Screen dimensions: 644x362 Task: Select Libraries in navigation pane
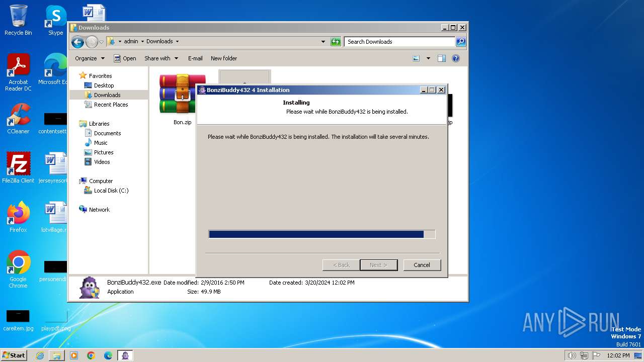99,124
